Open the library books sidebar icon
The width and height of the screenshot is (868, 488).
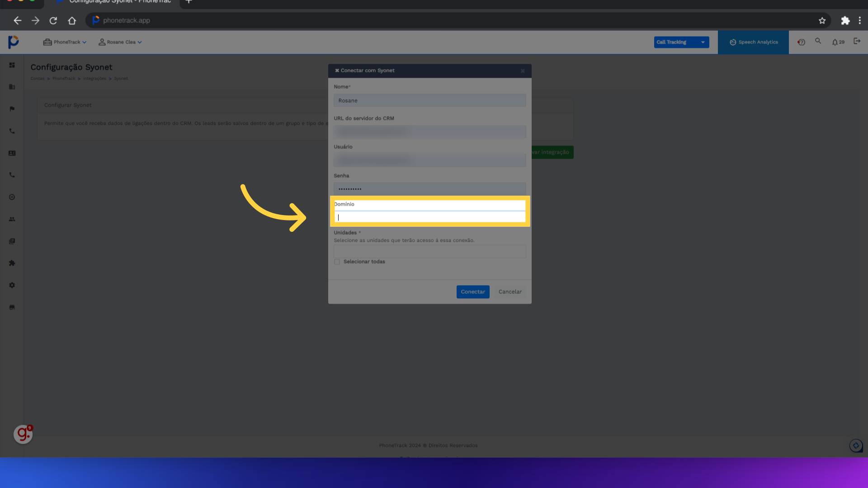12,241
